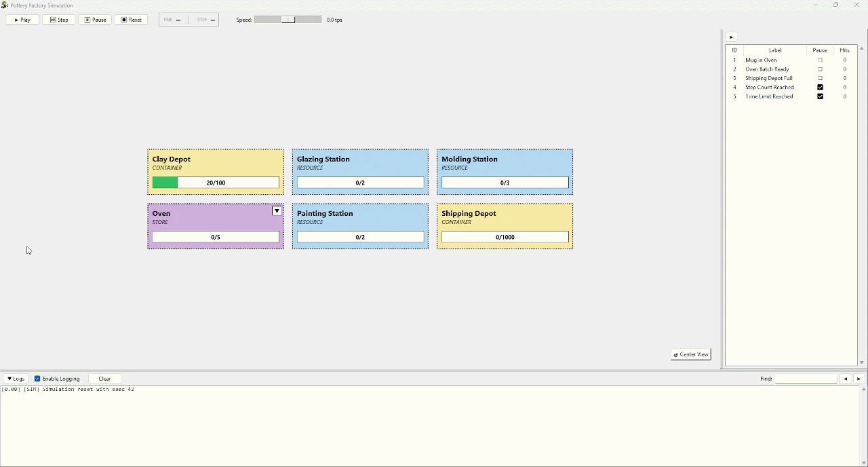The image size is (868, 467).
Task: Toggle the Enable Logging checkbox
Action: [38, 379]
